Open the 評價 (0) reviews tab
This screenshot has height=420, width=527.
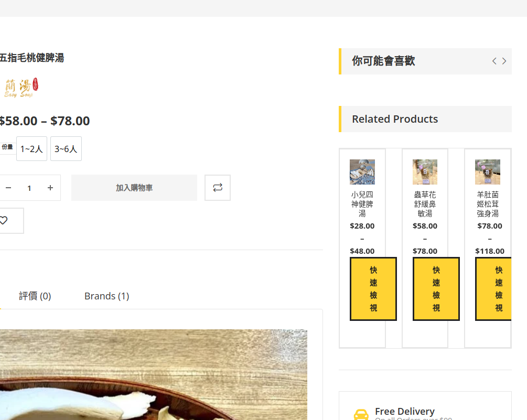pos(35,296)
